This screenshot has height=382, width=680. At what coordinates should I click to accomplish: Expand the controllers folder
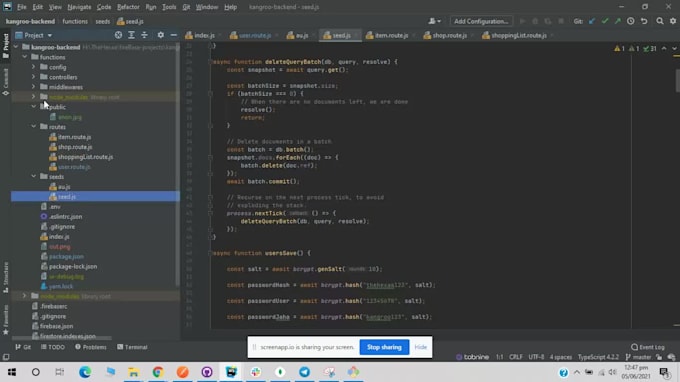tap(33, 77)
